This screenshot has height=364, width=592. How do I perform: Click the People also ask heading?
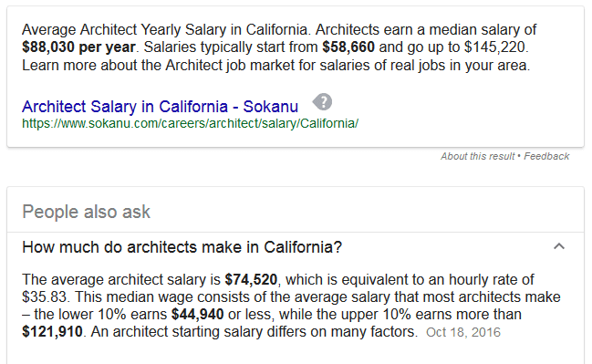[86, 212]
